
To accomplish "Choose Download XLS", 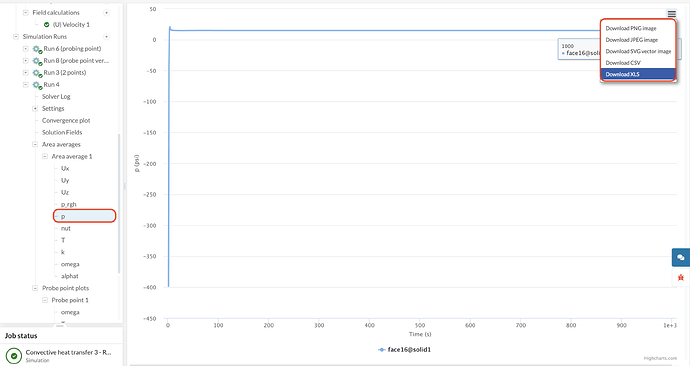I will coord(638,74).
